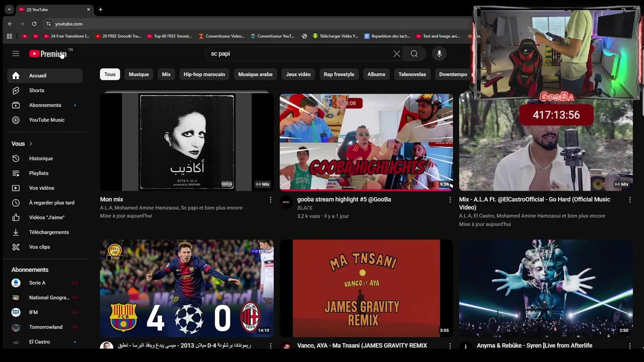Open Historique in the sidebar
This screenshot has width=644, height=362.
(x=45, y=158)
